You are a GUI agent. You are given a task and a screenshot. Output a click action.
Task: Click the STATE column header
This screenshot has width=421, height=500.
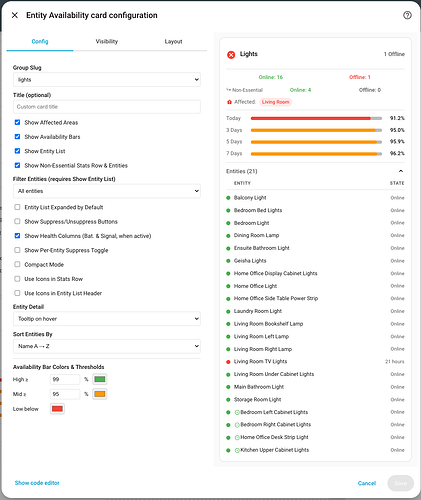pyautogui.click(x=397, y=183)
